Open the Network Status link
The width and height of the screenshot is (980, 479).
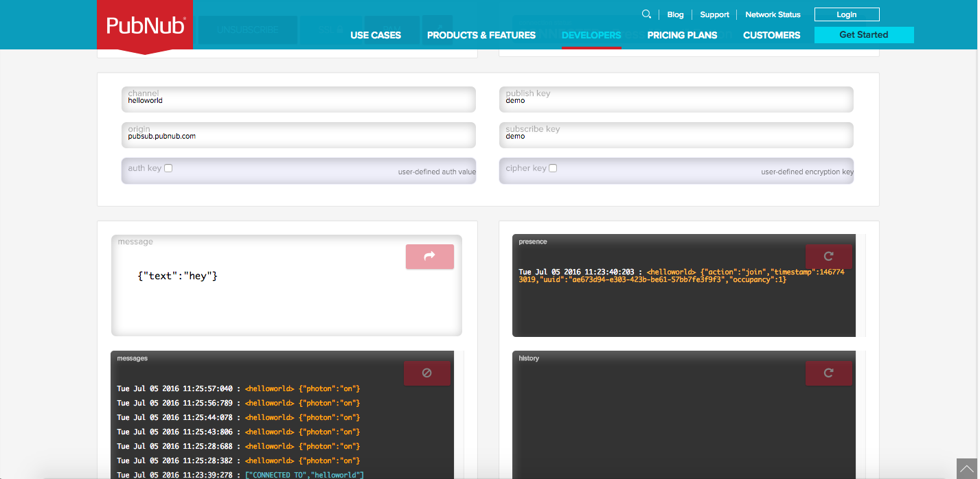coord(773,14)
